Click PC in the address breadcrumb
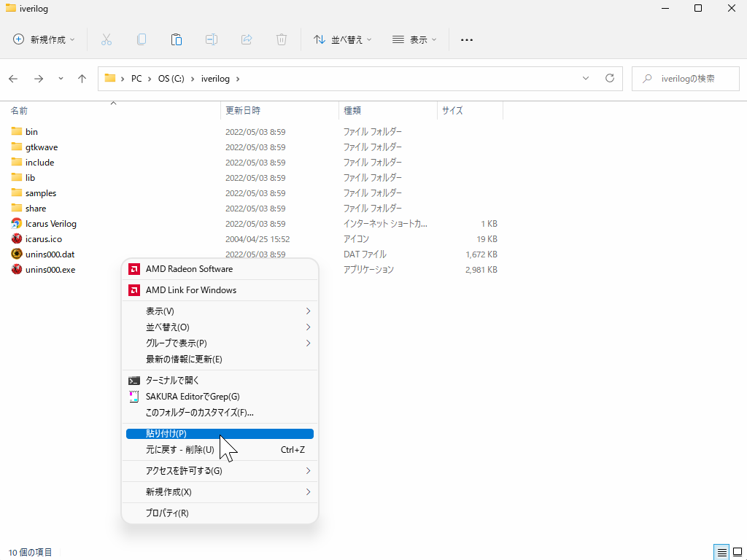Screen dimensions: 747x560 (x=136, y=79)
